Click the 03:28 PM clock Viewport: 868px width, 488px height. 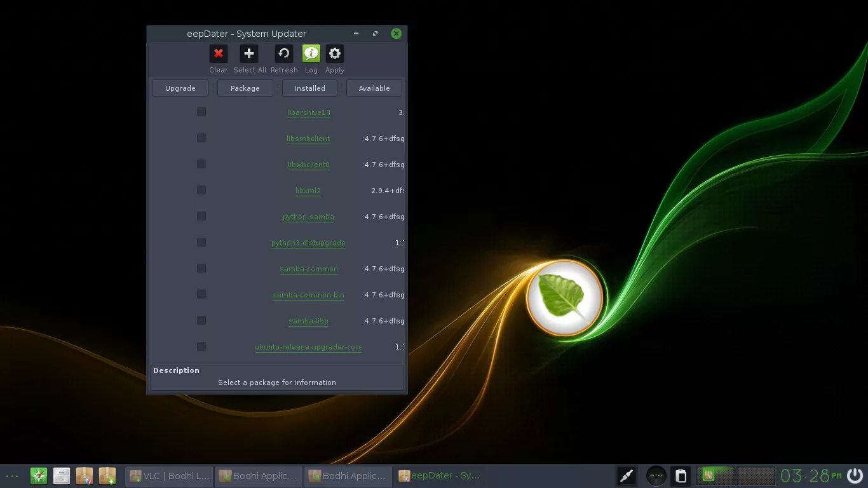pos(811,475)
